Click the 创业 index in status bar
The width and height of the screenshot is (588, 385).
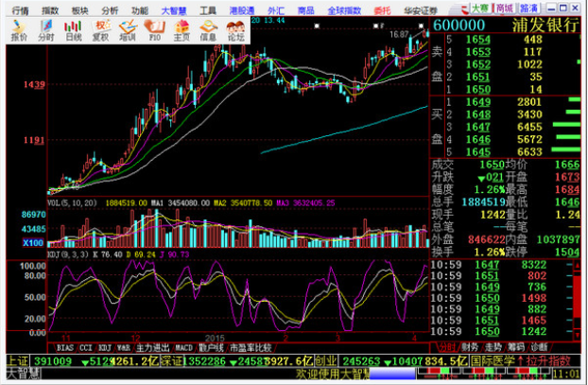[326, 361]
